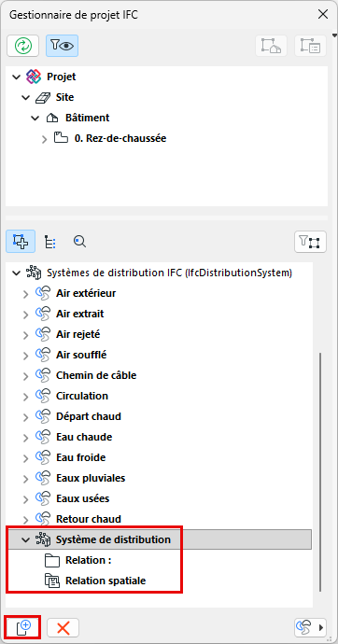This screenshot has height=644, width=338.
Task: Click the Air rejeté system icon
Action: point(43,334)
